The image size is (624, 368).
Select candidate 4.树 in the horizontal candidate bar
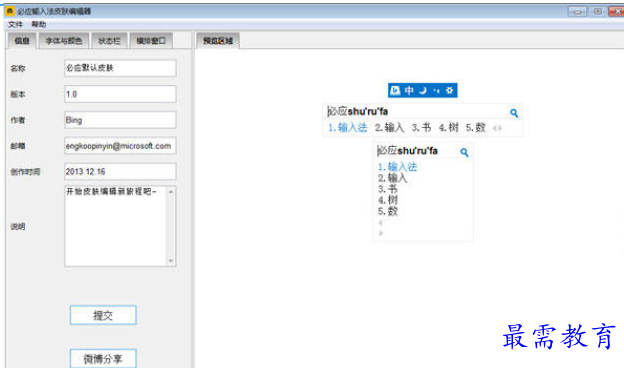click(x=449, y=128)
